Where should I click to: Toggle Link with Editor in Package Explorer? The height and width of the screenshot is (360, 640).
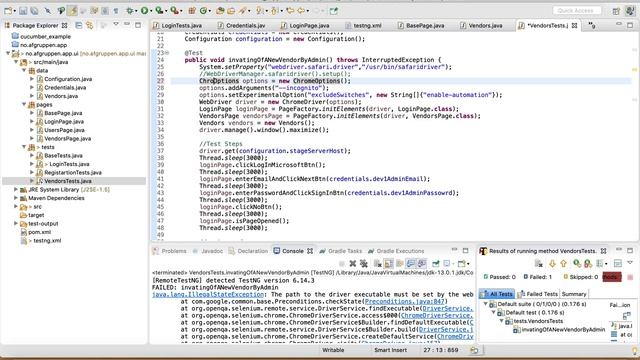89,25
